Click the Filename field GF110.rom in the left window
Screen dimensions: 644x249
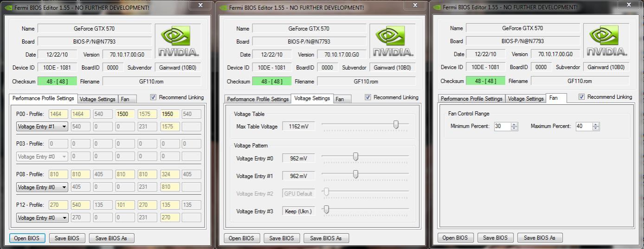point(152,82)
